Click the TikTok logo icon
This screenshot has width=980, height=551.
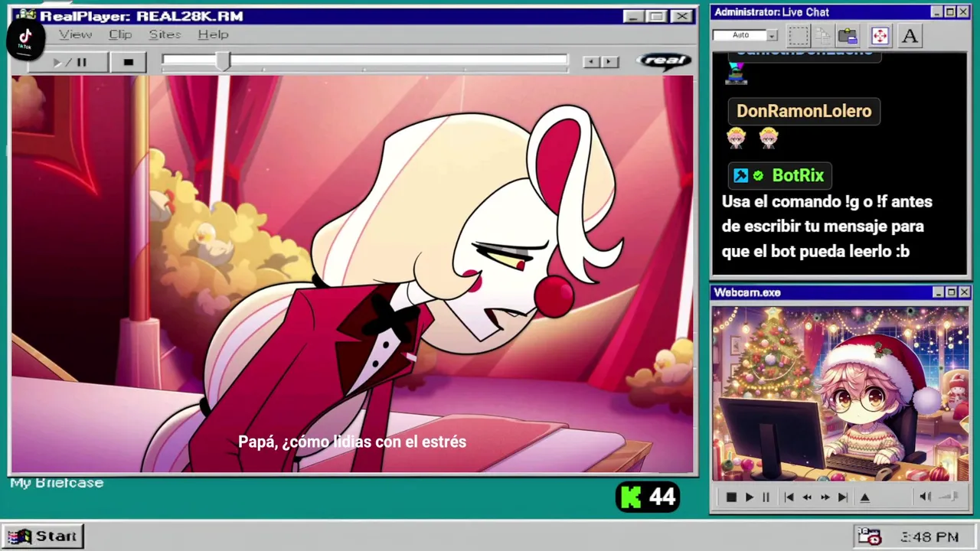pyautogui.click(x=24, y=38)
